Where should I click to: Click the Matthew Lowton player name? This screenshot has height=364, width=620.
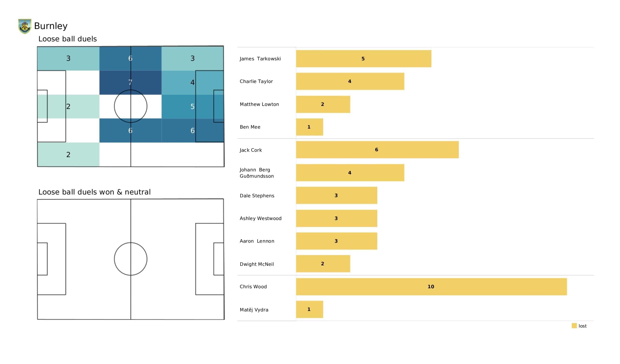tap(259, 104)
